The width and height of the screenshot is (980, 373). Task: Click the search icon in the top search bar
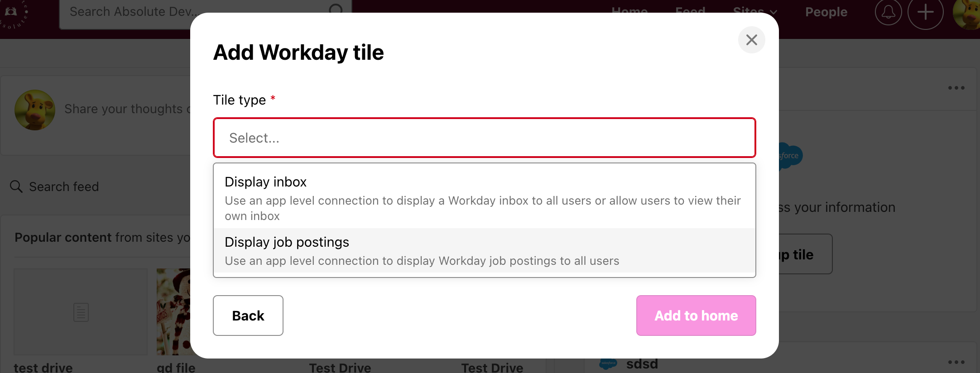point(336,10)
